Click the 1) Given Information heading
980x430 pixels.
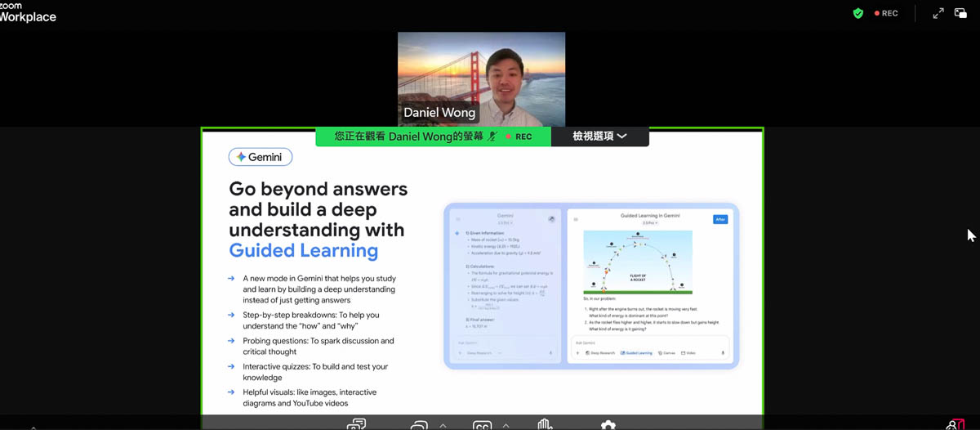tap(485, 233)
